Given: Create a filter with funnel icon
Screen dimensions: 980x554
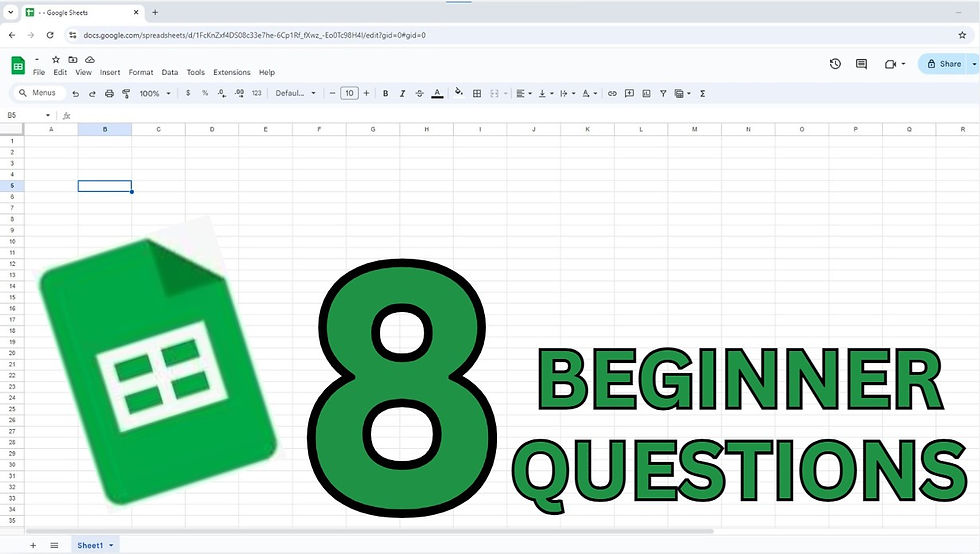Looking at the screenshot, I should tap(663, 93).
